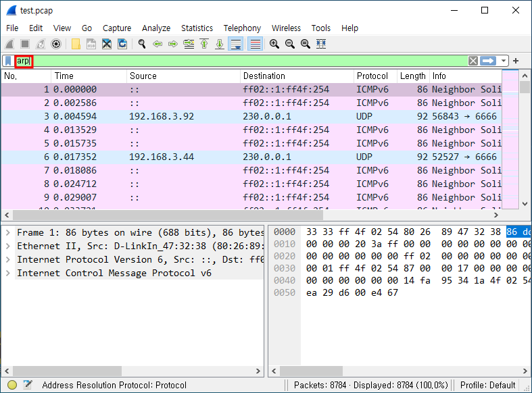Zoom in on main window text
This screenshot has width=532, height=393.
274,44
